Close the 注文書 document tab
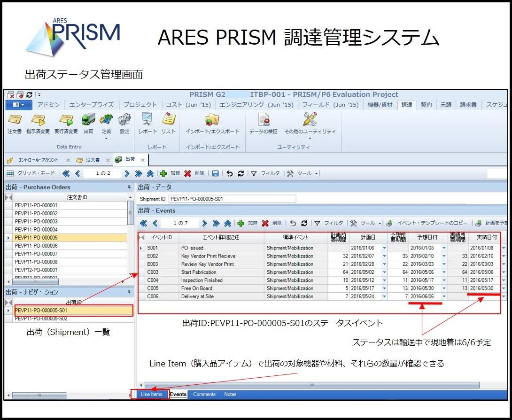The image size is (512, 420). 108,160
